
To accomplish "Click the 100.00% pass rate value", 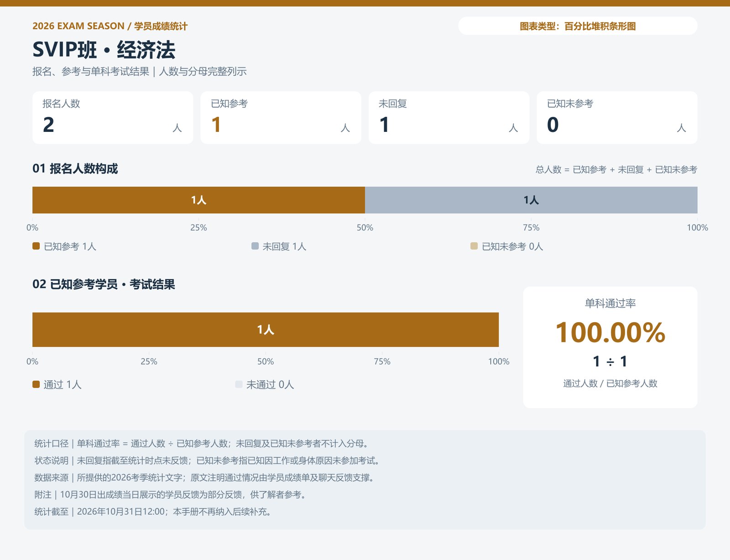I will point(610,332).
